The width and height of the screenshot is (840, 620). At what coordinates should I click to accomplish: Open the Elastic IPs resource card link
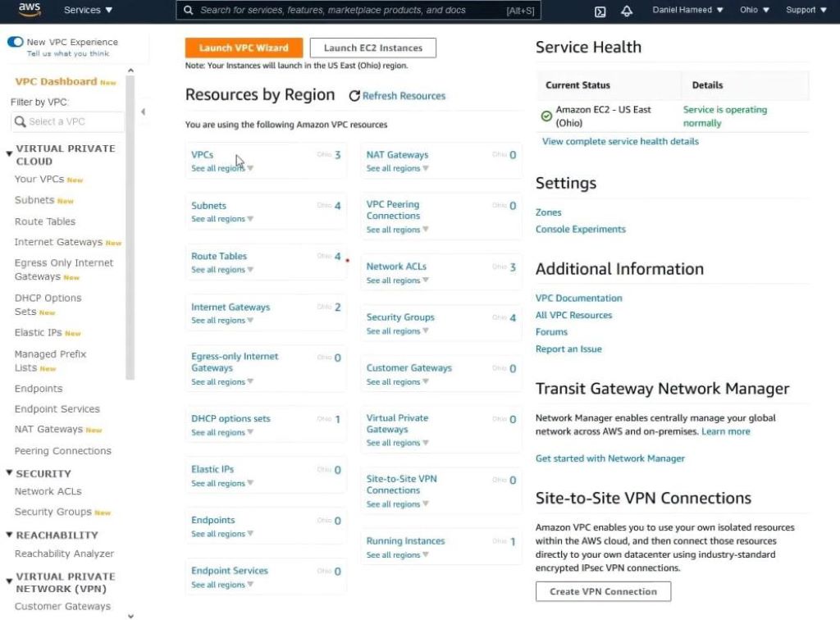coord(212,469)
